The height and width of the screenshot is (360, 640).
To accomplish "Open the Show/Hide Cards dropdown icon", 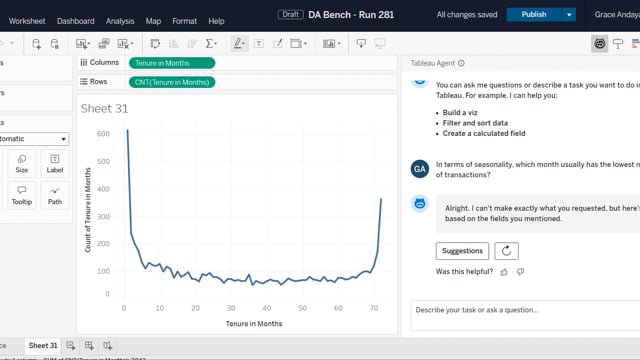I will point(331,44).
